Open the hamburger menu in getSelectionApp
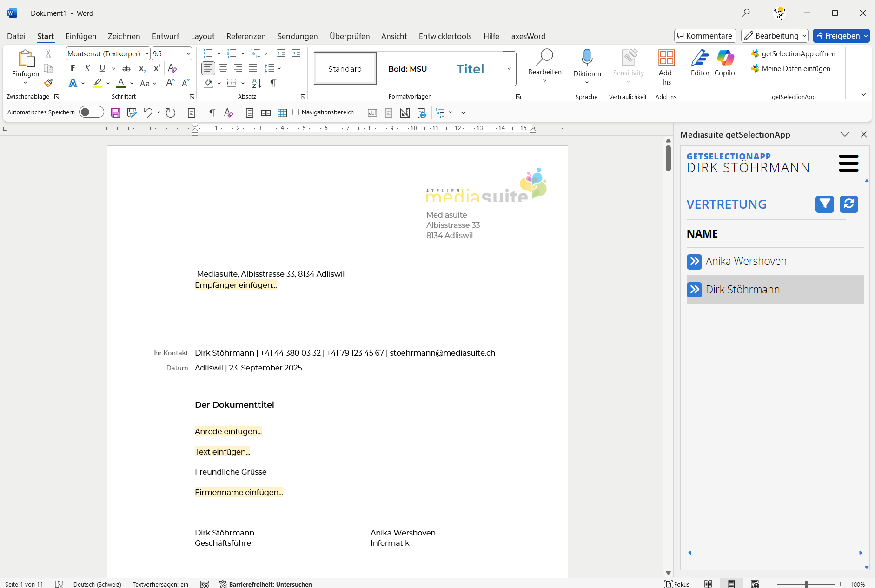 pyautogui.click(x=848, y=163)
